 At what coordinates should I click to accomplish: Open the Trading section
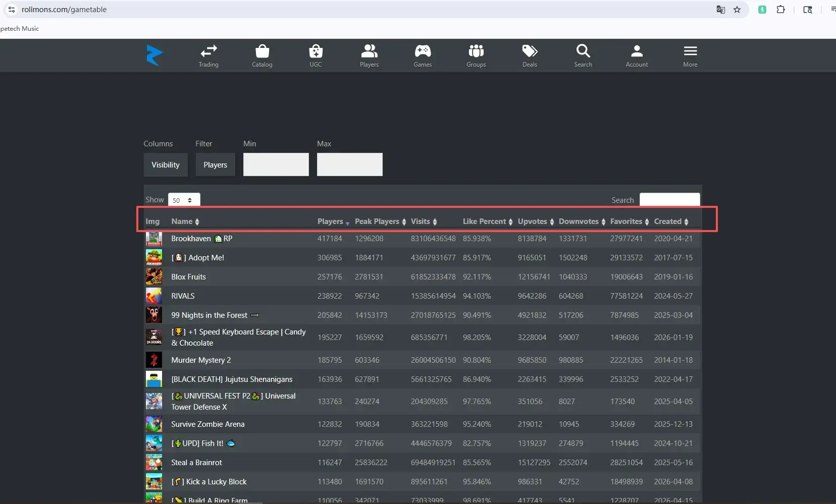[x=208, y=55]
